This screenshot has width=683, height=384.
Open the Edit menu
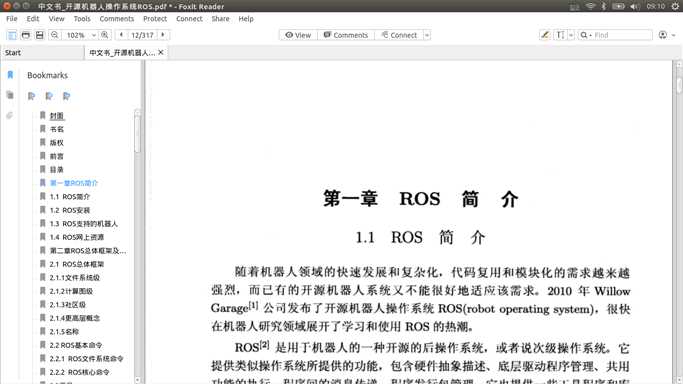click(x=33, y=19)
